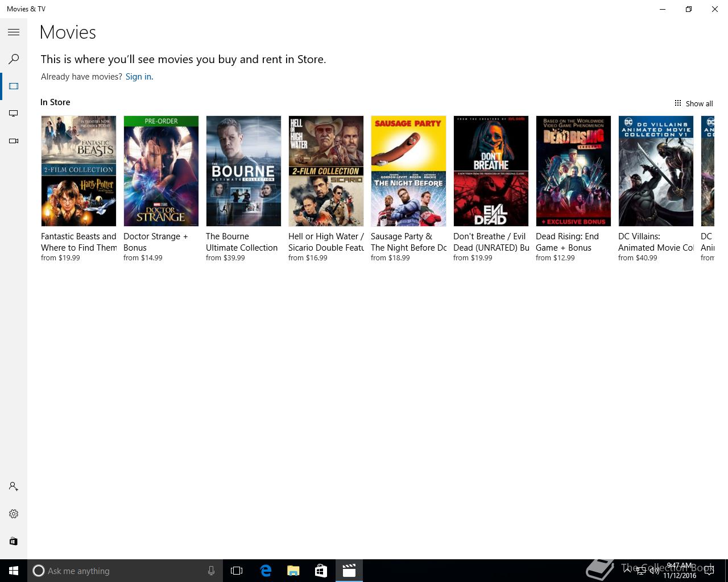The width and height of the screenshot is (728, 582).
Task: Click 'from $39.99' price under Bourne
Action: (x=225, y=258)
